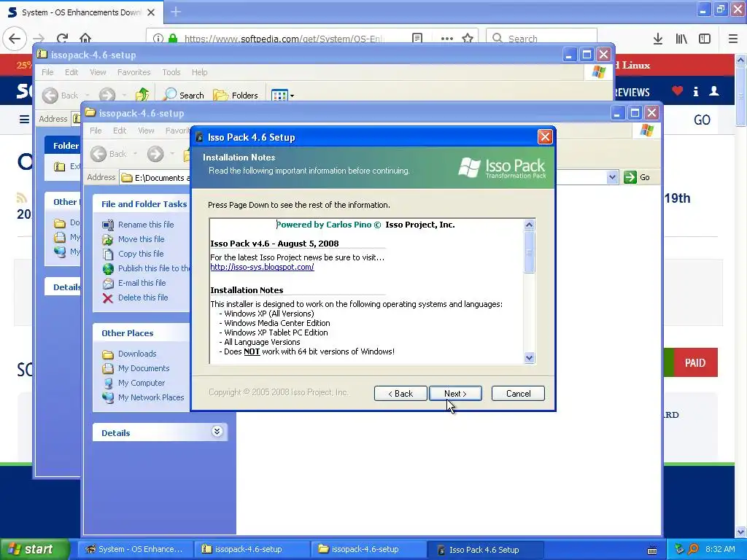The height and width of the screenshot is (560, 747).
Task: Open Help menu in rear issopack window
Action: (x=200, y=72)
